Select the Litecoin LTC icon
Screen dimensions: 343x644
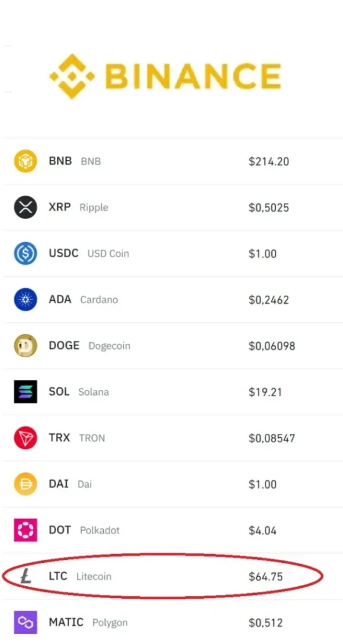pyautogui.click(x=25, y=577)
